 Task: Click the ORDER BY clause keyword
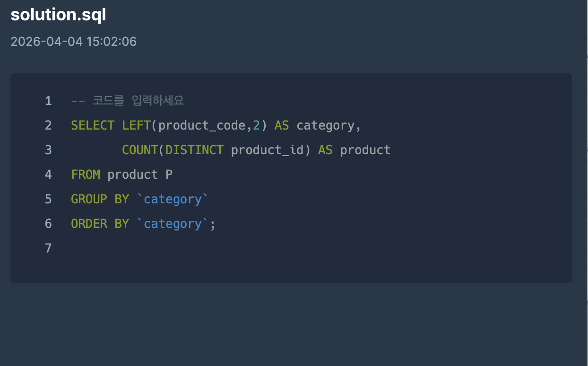click(100, 224)
